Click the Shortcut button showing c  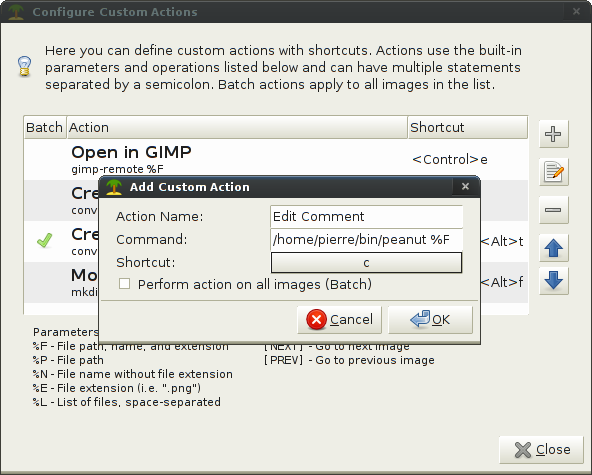(366, 262)
